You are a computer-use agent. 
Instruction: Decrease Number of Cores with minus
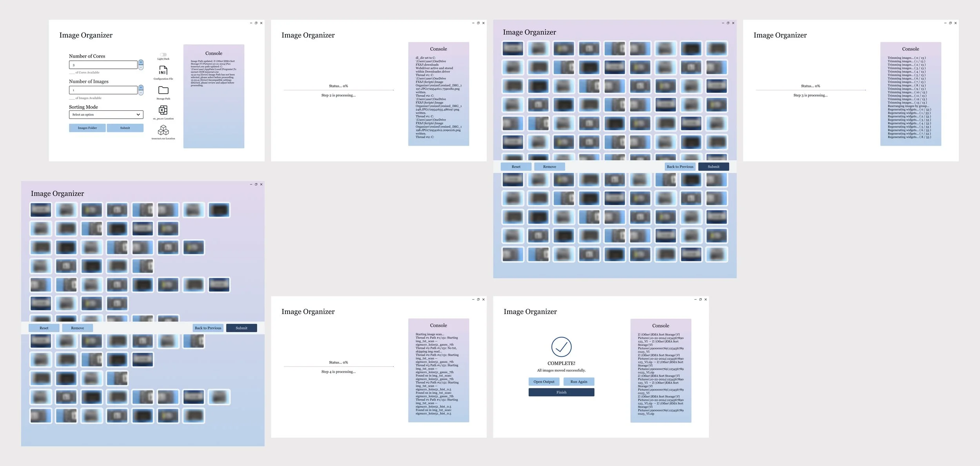coord(141,67)
